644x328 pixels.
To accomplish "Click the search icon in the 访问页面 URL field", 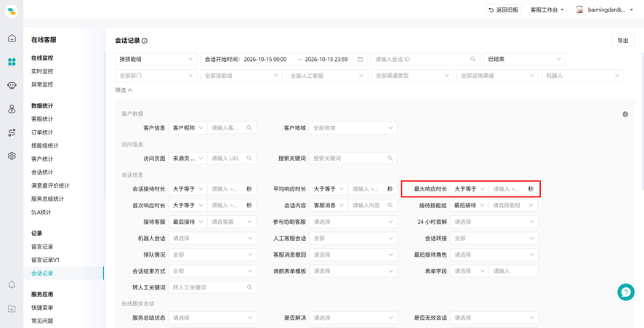I will coord(249,159).
